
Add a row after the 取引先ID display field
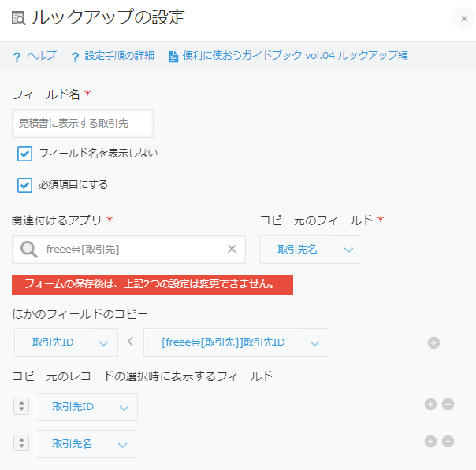(x=430, y=404)
